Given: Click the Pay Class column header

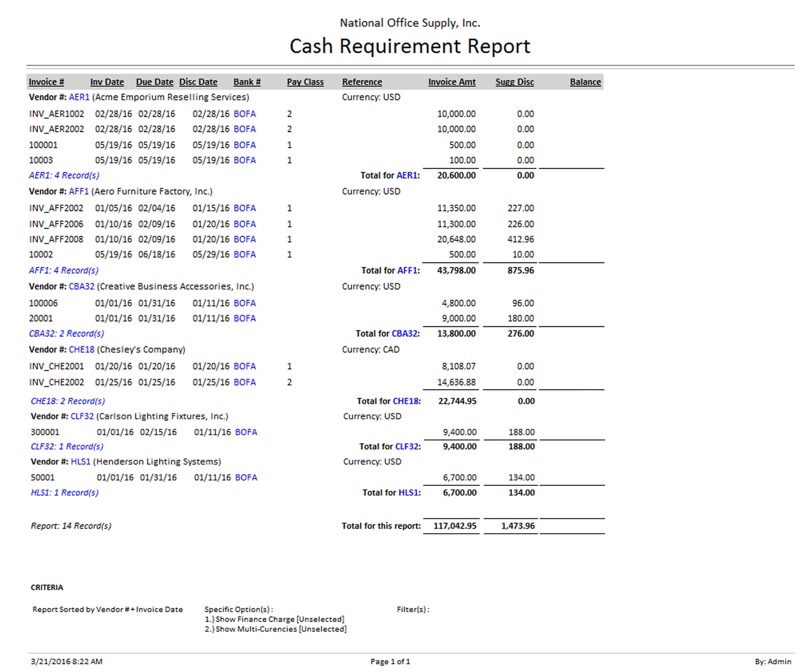Looking at the screenshot, I should pyautogui.click(x=305, y=82).
